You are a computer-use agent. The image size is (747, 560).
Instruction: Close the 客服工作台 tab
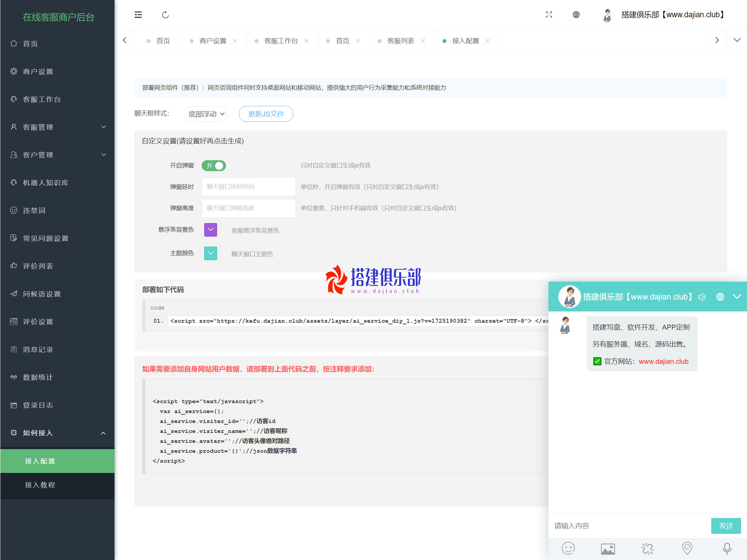point(306,41)
